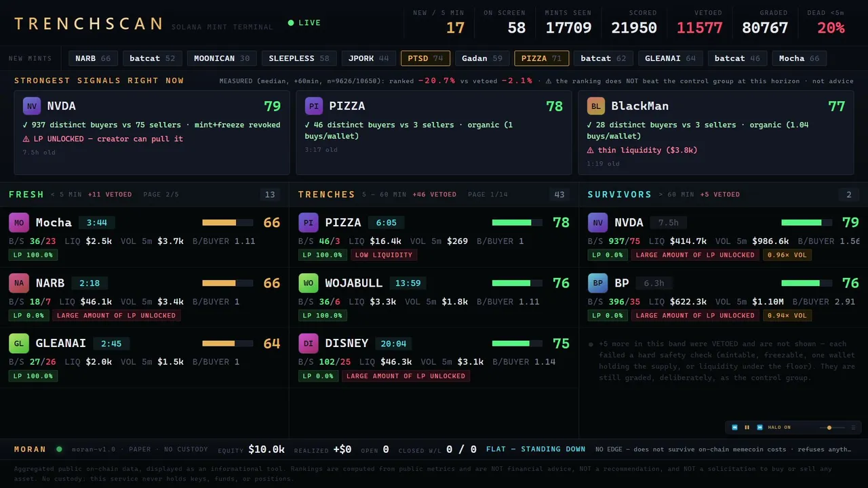868x488 pixels.
Task: Click the BL icon on the BlackMan card
Action: pyautogui.click(x=596, y=106)
